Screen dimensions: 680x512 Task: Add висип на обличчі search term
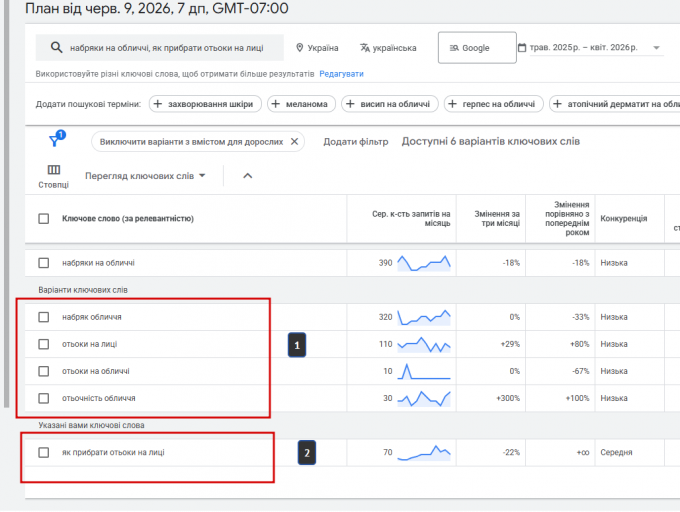pyautogui.click(x=390, y=104)
